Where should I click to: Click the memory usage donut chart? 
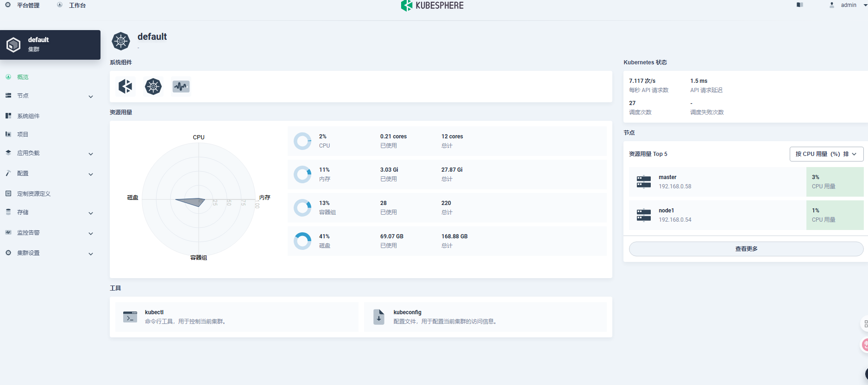click(x=302, y=174)
